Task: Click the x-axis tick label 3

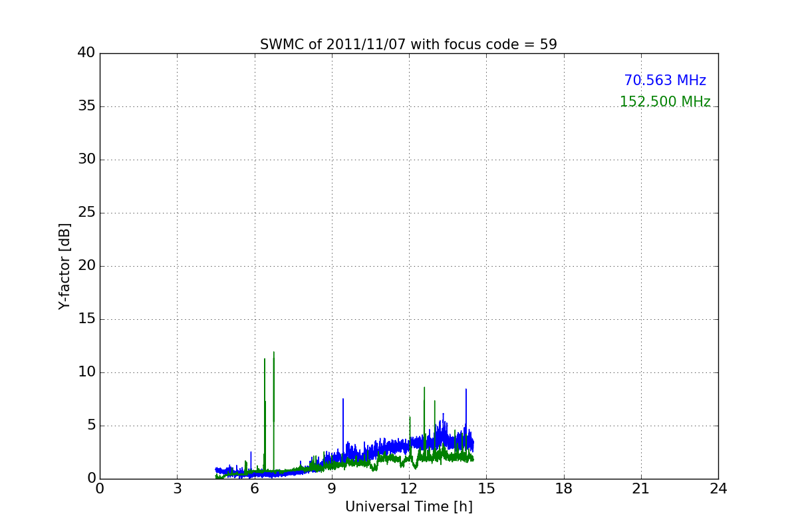Action: pos(177,489)
